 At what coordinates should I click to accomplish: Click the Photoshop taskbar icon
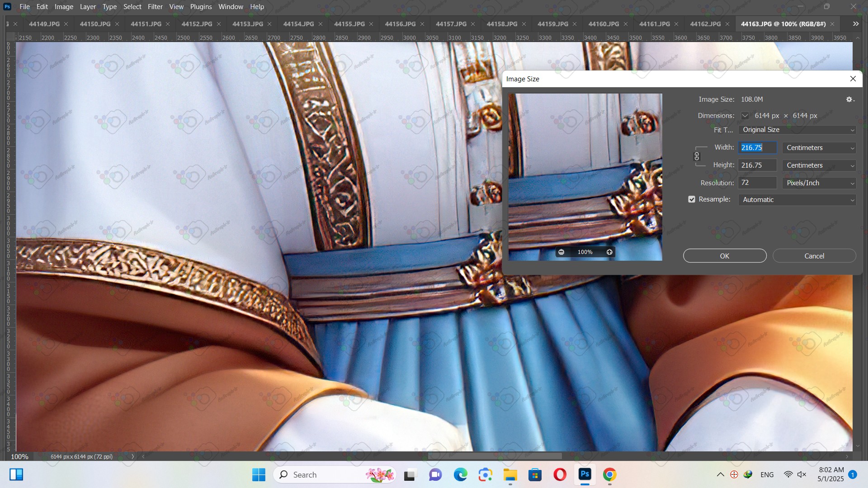pos(585,474)
